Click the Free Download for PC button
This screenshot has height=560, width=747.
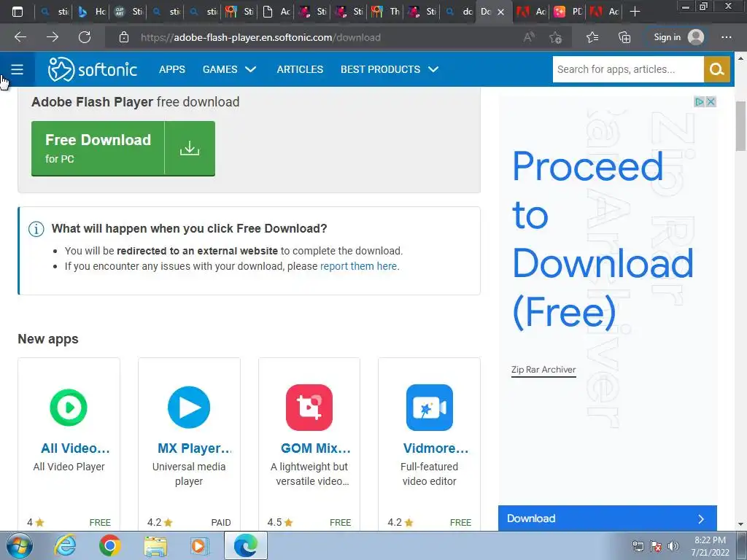123,149
